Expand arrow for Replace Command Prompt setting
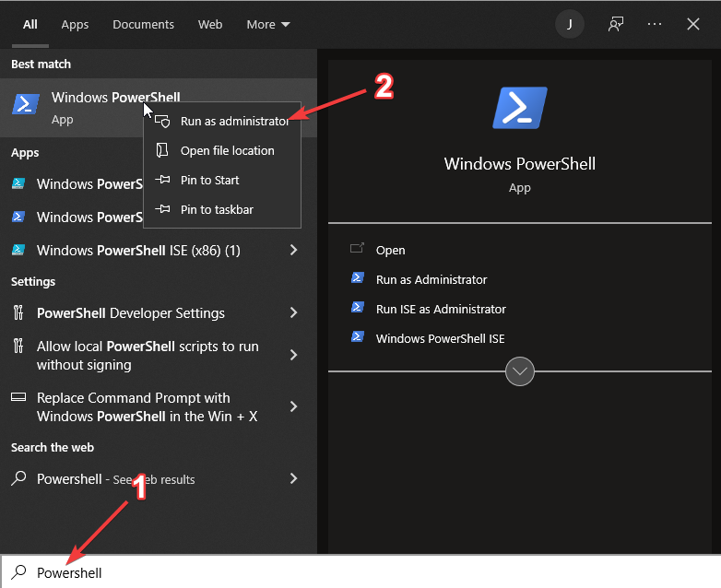Screen dimensions: 721x588 [x=293, y=406]
